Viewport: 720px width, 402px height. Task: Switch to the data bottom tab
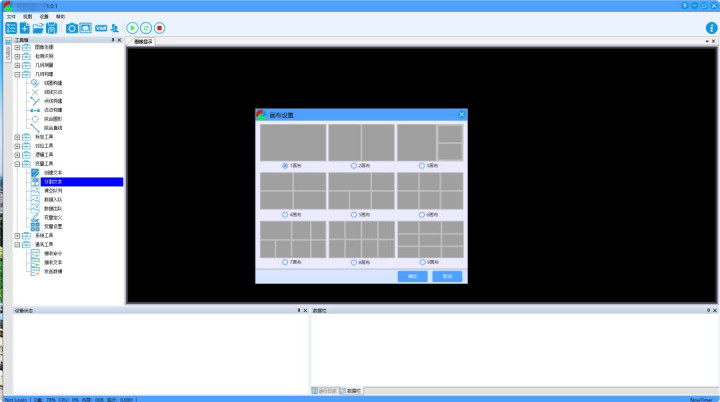[x=351, y=391]
